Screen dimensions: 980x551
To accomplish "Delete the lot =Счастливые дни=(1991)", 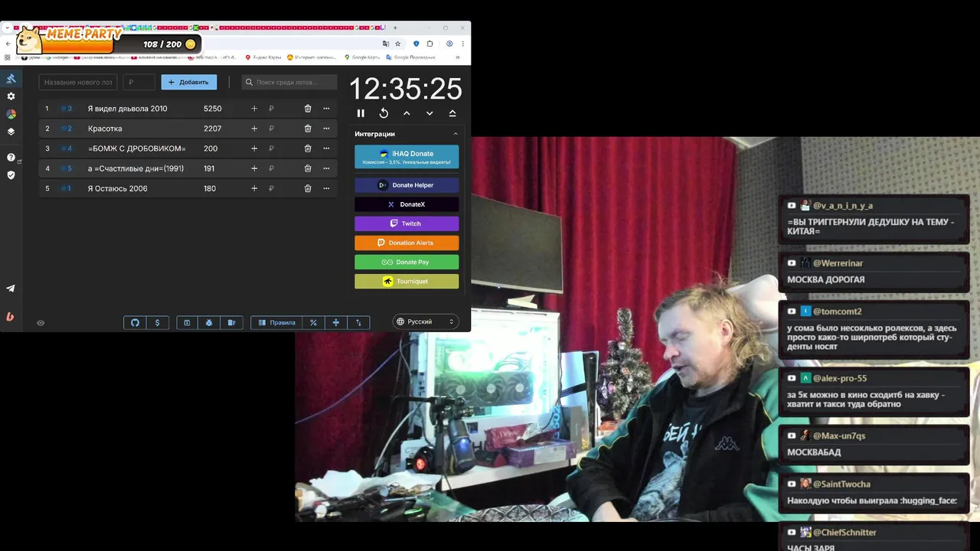I will pos(308,168).
